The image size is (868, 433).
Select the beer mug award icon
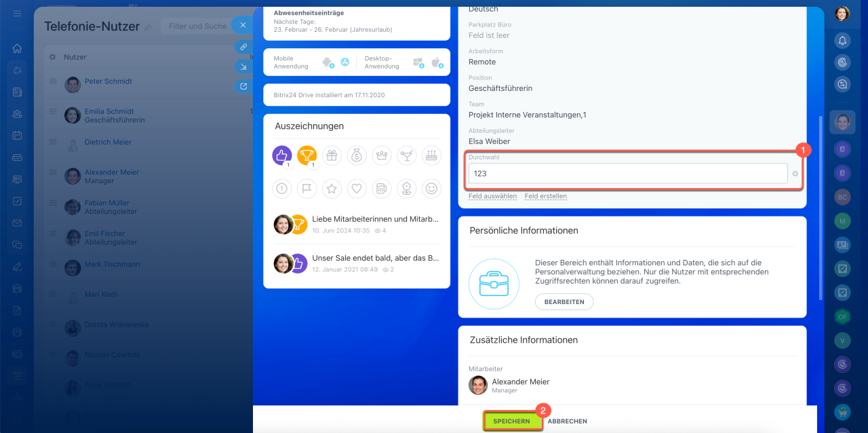[x=382, y=188]
